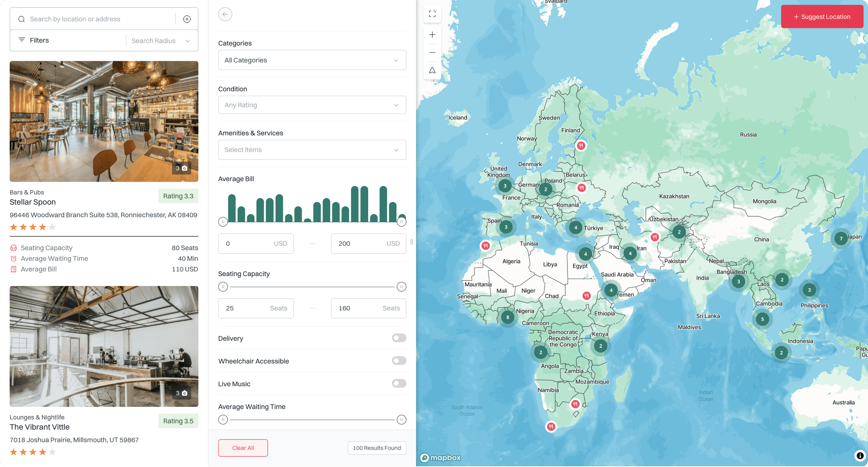Click the 160 Seats maximum input
The height and width of the screenshot is (467, 868).
(368, 308)
